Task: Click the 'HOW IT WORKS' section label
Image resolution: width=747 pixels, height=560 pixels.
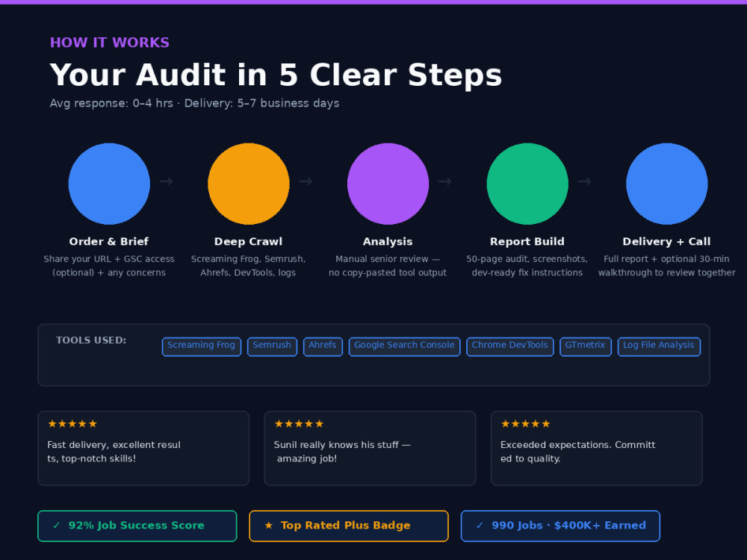Action: point(110,43)
